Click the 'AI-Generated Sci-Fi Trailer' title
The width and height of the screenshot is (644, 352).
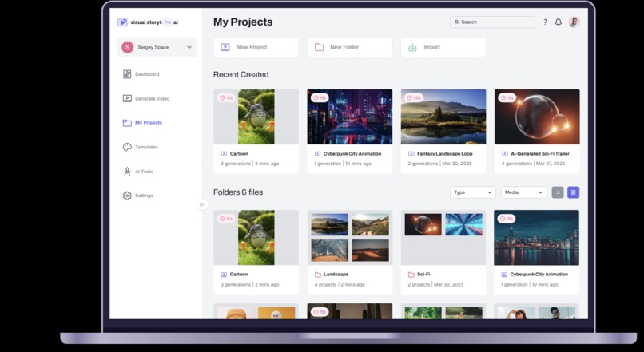(x=540, y=154)
